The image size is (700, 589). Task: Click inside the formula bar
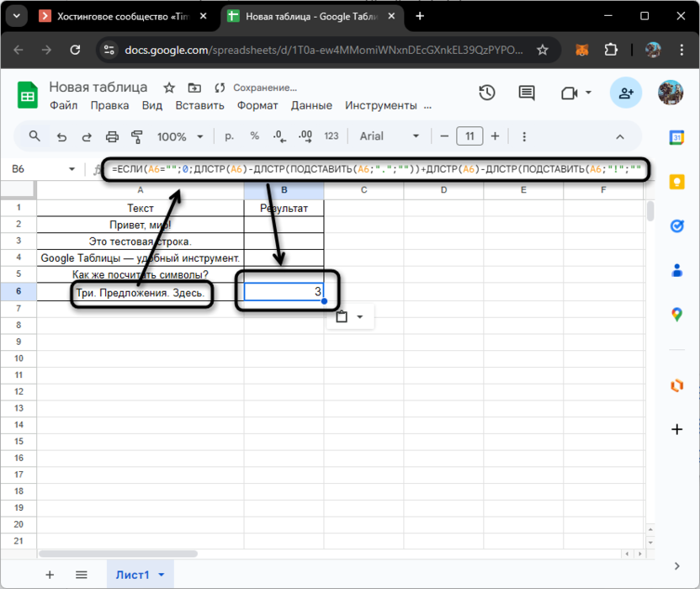click(x=375, y=169)
